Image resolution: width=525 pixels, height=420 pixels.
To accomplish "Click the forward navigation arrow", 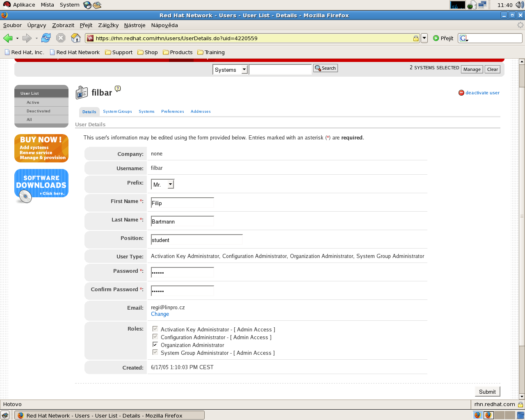I will [x=27, y=38].
